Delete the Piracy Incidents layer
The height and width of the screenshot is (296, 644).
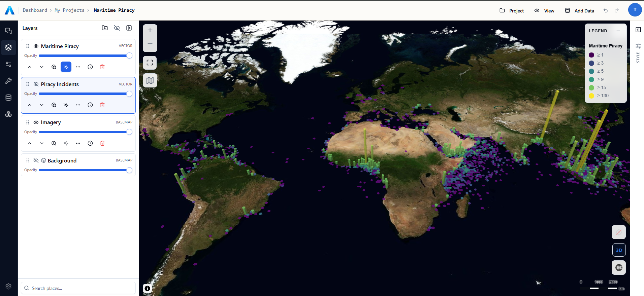tap(102, 105)
